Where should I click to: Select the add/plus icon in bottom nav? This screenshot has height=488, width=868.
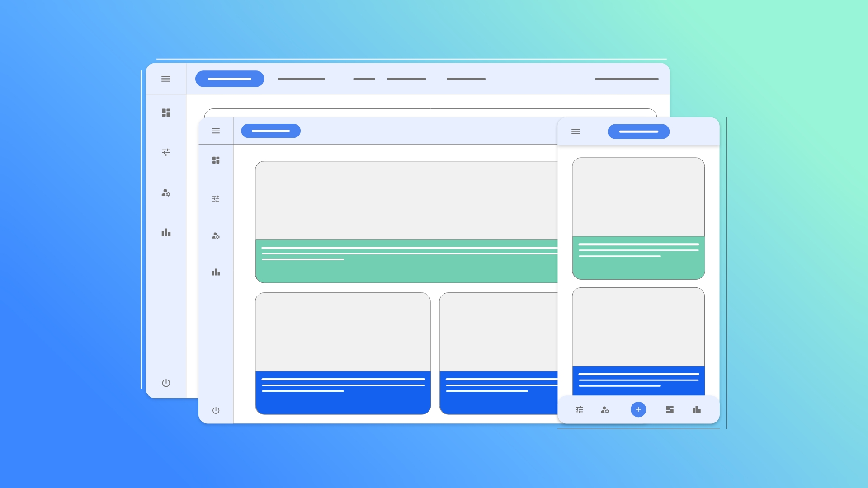(638, 410)
